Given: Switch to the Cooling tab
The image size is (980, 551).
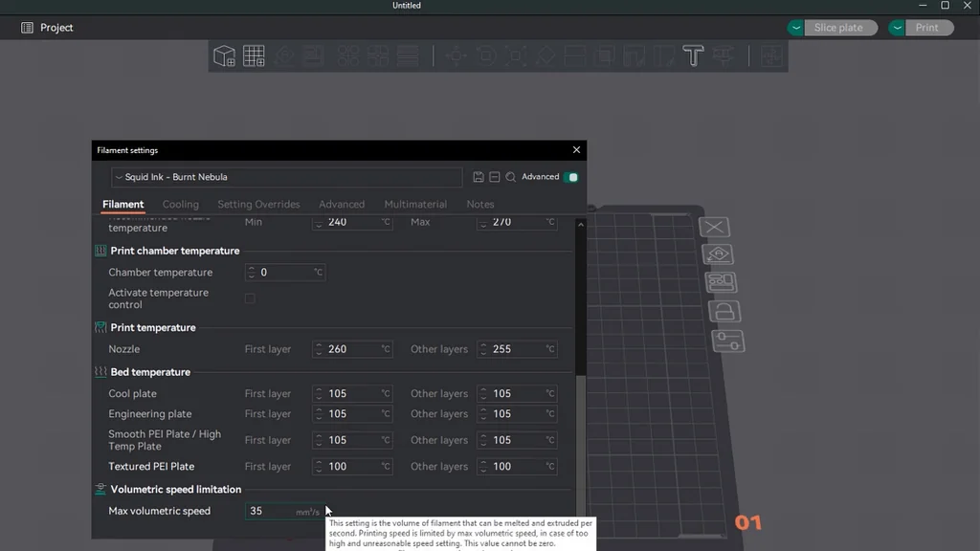Looking at the screenshot, I should click(181, 205).
